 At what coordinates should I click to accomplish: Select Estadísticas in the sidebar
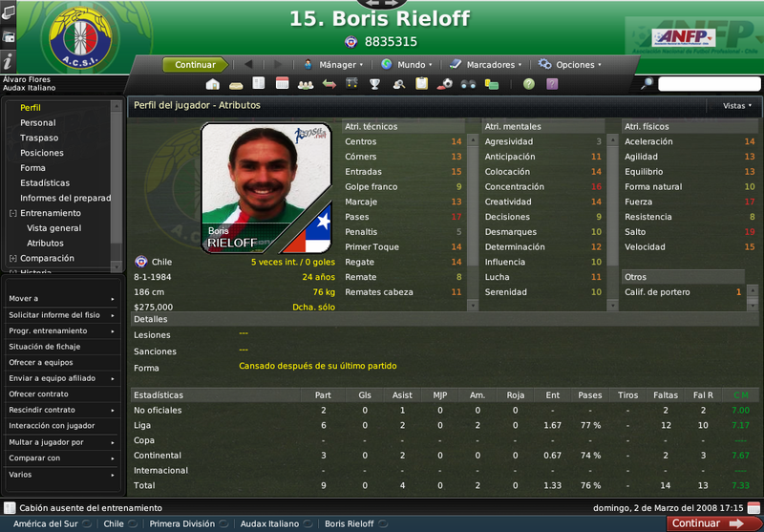click(x=45, y=183)
